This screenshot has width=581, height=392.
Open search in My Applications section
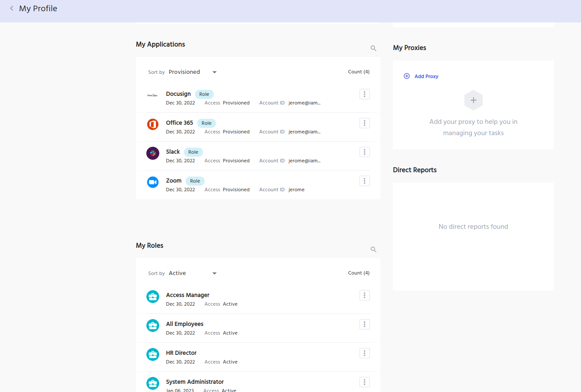[373, 48]
